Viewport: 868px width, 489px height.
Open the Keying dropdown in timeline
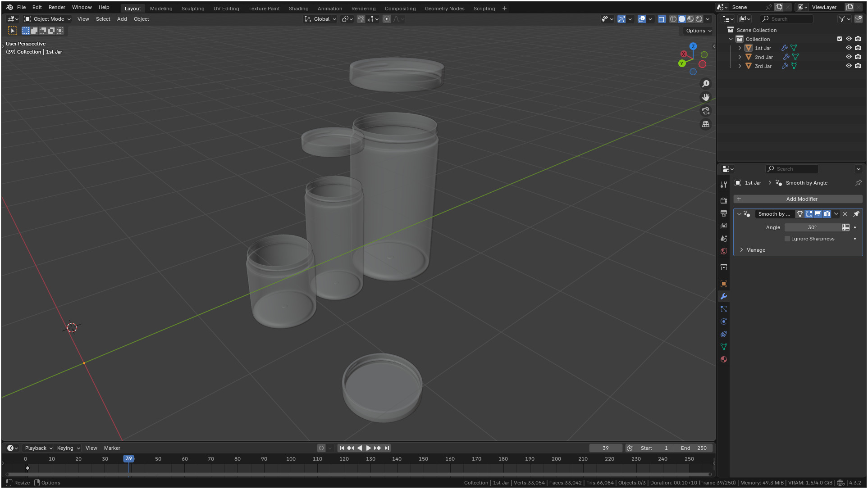(x=68, y=448)
